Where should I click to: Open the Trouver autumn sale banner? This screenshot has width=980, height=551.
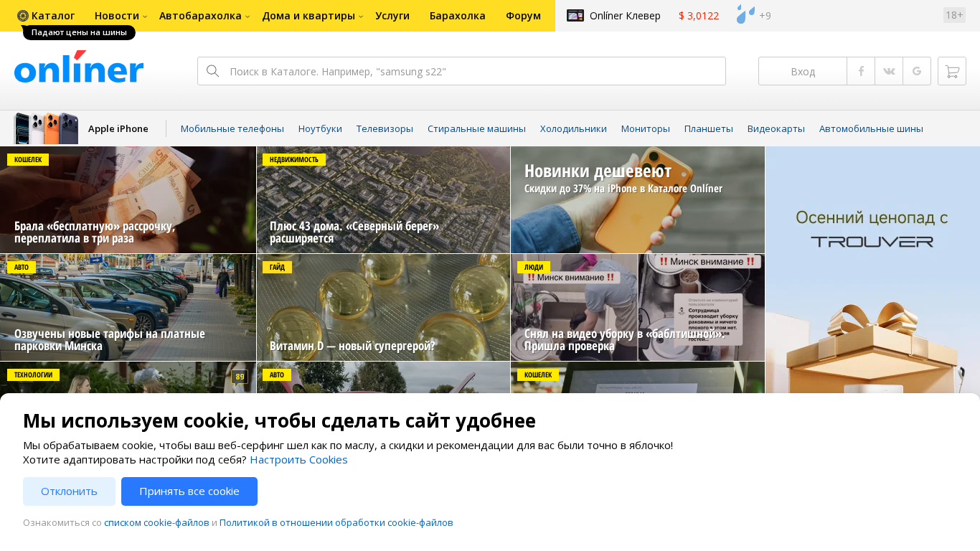pyautogui.click(x=872, y=270)
